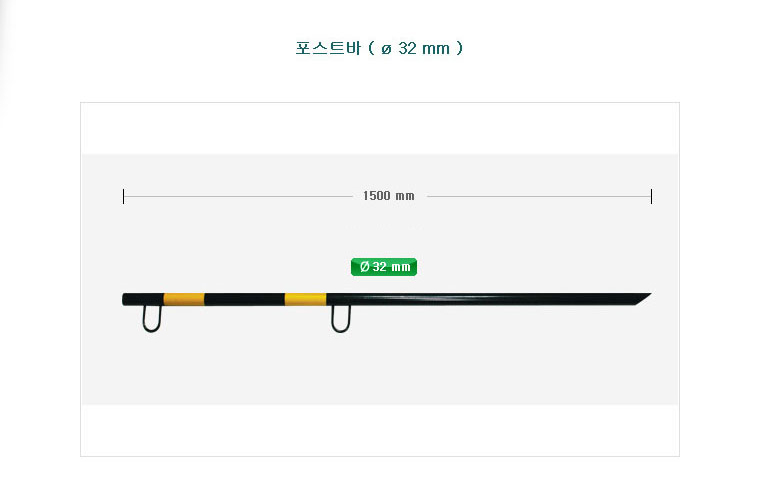Click the closing parenthesis of the heading
This screenshot has width=760, height=495.
(459, 48)
